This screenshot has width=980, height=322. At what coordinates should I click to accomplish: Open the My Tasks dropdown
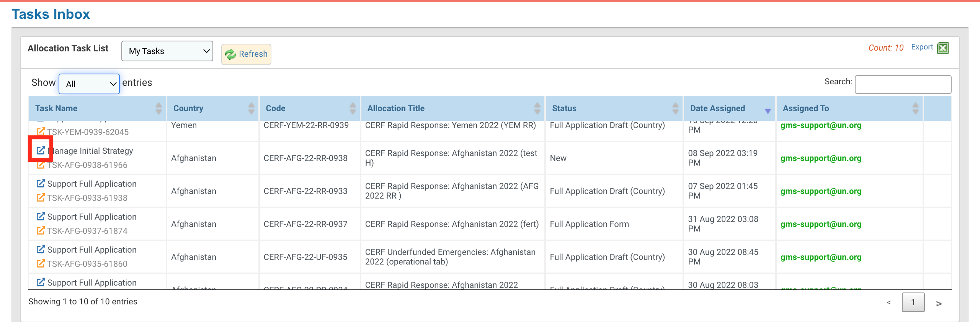tap(167, 51)
